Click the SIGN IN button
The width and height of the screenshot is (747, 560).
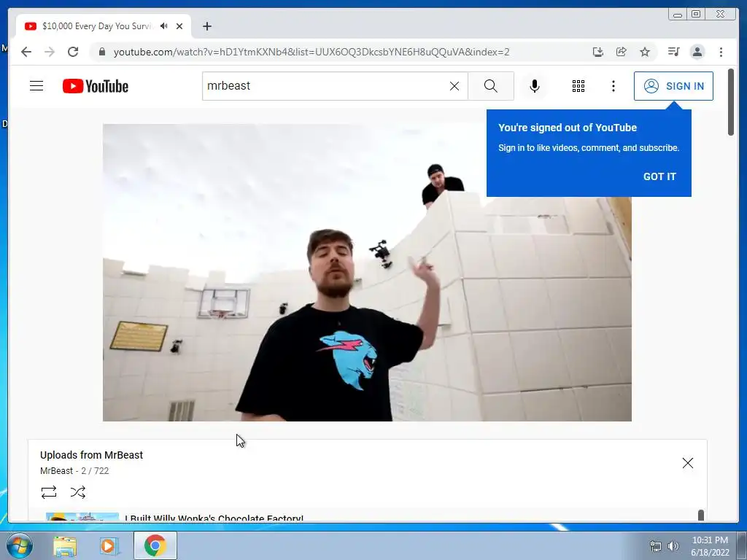[673, 86]
